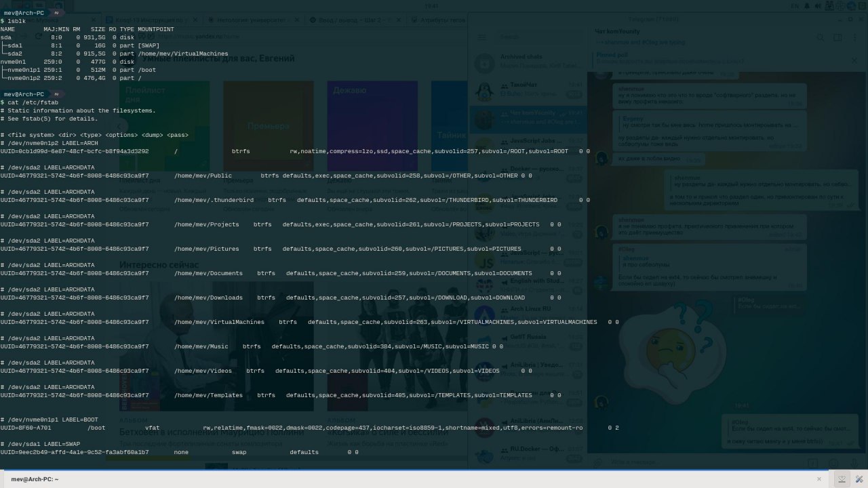Click the "/home/mev/Music" mount path
Screen dimensions: 868x488
201,346
